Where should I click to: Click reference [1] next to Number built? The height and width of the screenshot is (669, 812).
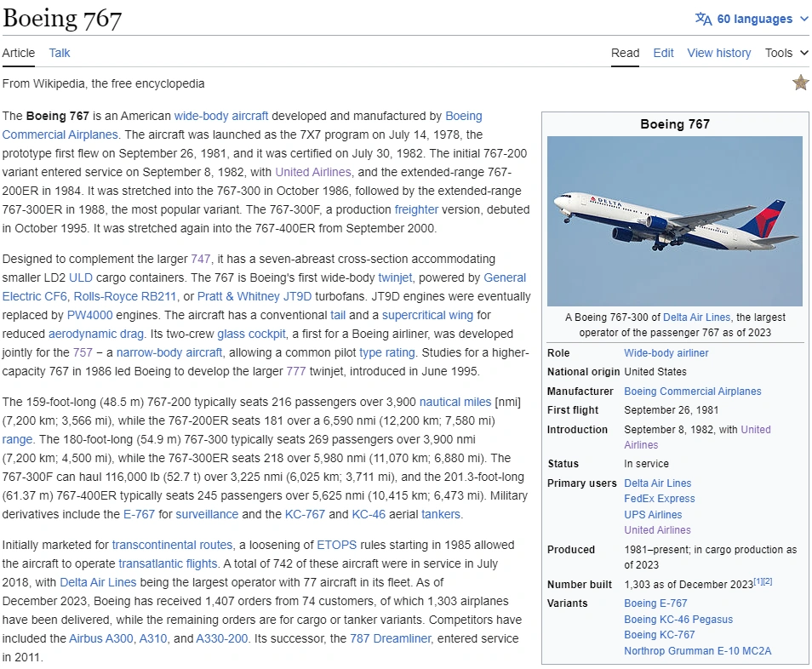coord(757,580)
